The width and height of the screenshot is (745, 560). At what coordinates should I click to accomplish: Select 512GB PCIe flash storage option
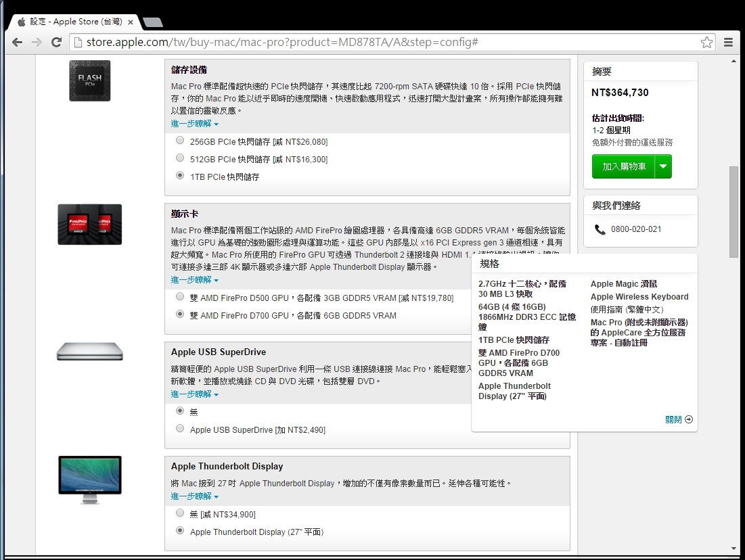180,158
